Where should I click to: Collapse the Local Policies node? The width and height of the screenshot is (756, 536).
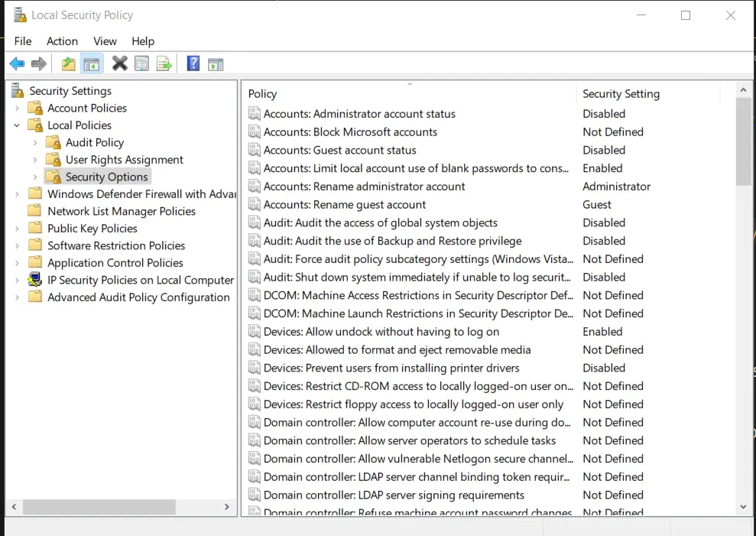pyautogui.click(x=17, y=125)
